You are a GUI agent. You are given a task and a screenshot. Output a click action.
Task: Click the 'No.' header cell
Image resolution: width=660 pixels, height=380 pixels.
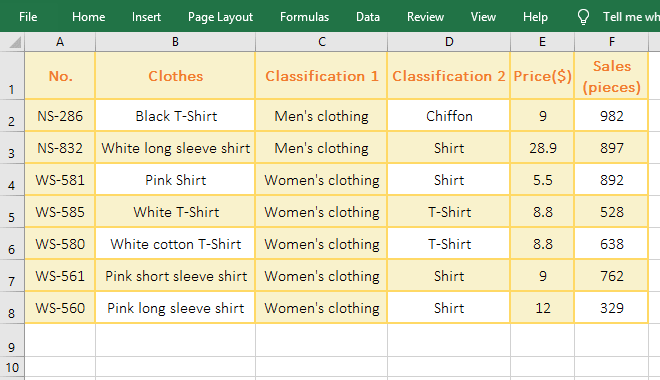[60, 76]
